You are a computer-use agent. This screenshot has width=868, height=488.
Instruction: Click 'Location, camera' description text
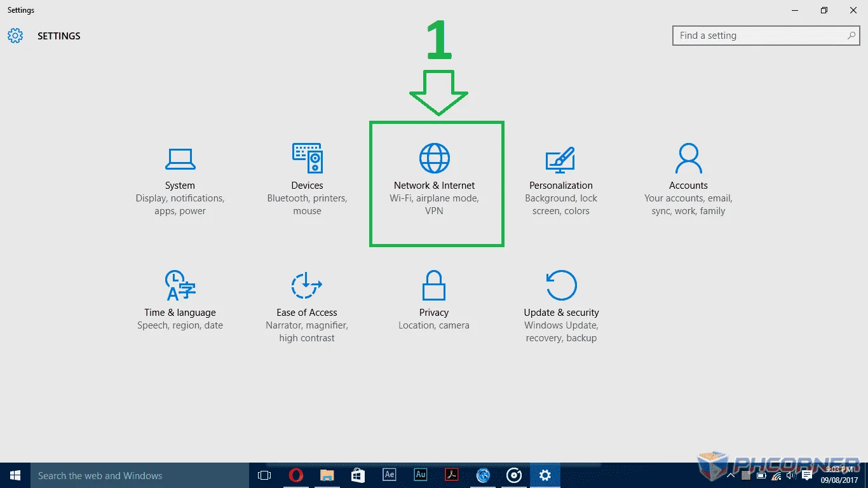click(434, 325)
